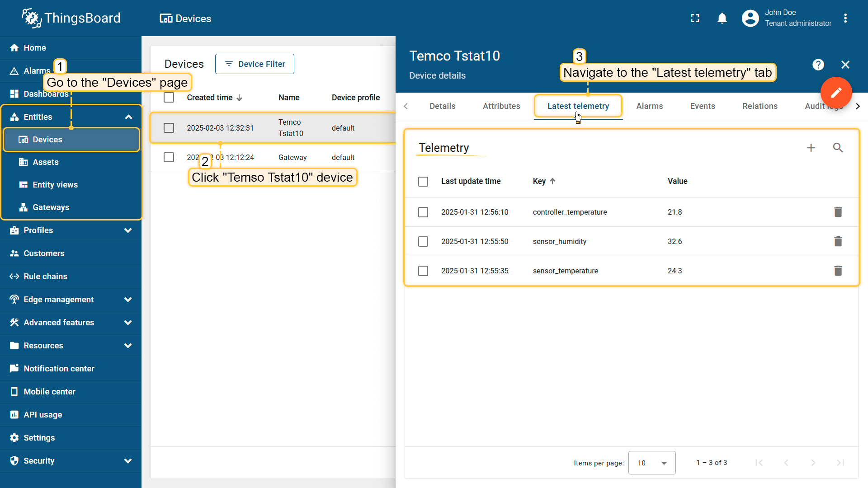Screen dimensions: 868x488
Task: Open the help question mark icon
Action: point(818,65)
